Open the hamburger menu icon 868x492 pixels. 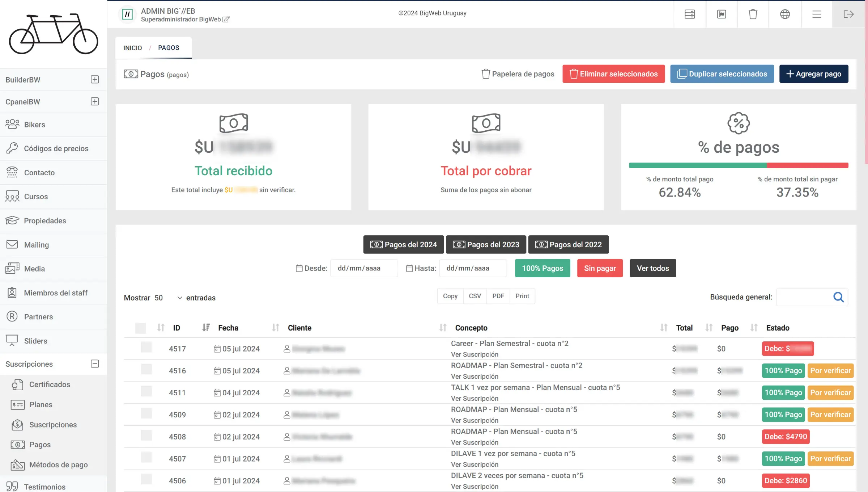(x=817, y=14)
